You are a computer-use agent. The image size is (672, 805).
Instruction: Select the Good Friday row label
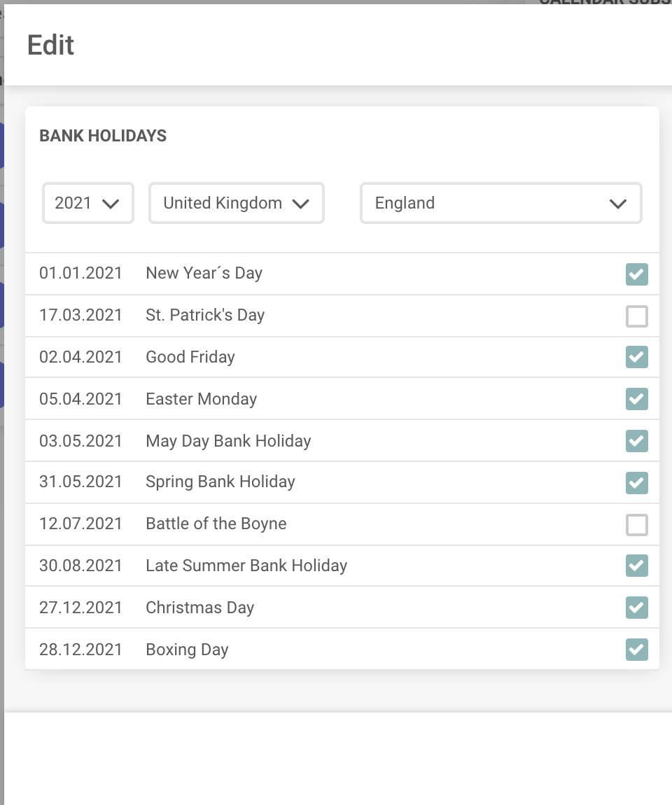[190, 357]
